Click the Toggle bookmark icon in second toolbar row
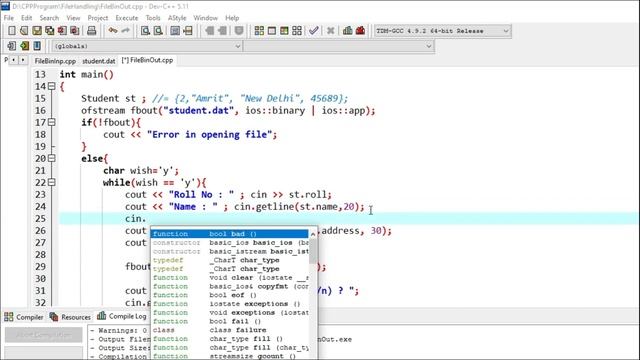Image resolution: width=640 pixels, height=360 pixels. click(24, 46)
